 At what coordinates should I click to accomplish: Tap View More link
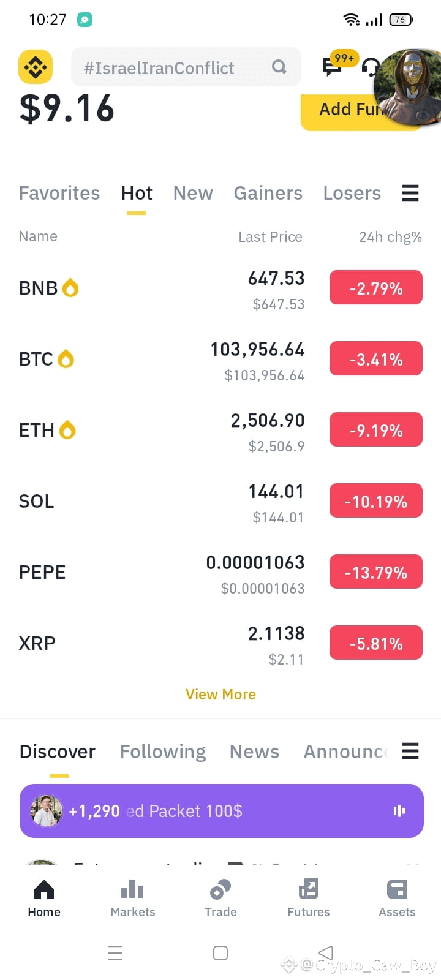pyautogui.click(x=221, y=695)
